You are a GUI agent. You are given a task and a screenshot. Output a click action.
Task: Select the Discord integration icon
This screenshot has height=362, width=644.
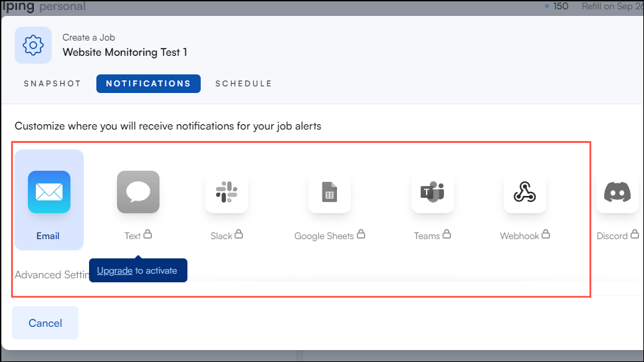click(x=617, y=192)
